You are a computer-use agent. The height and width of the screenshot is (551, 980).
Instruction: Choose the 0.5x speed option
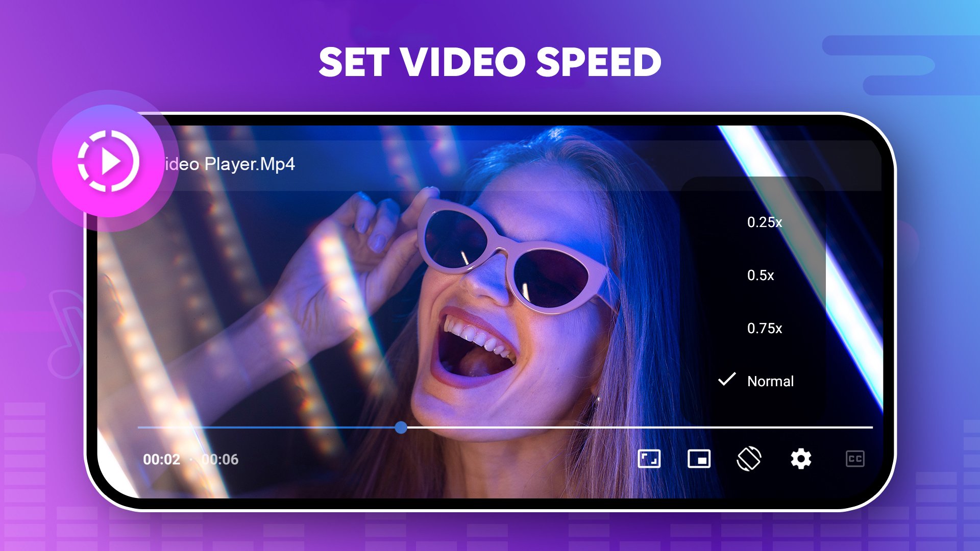coord(761,275)
